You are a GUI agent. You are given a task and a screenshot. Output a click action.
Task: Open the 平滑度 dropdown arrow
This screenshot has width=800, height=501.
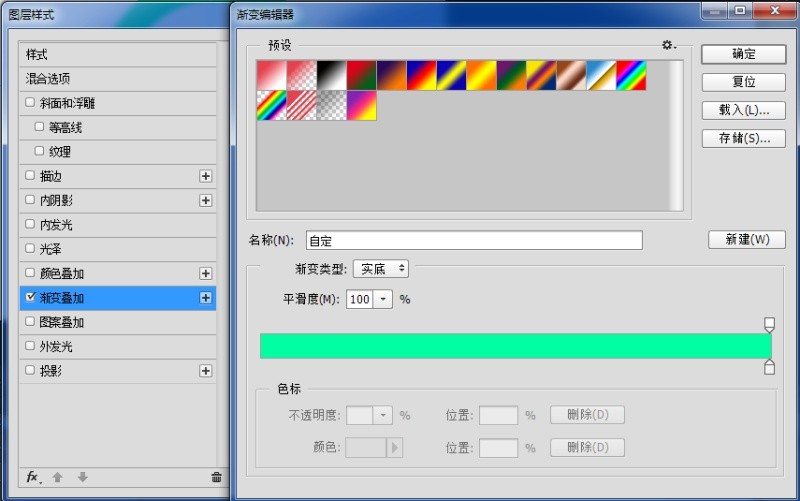tap(383, 299)
